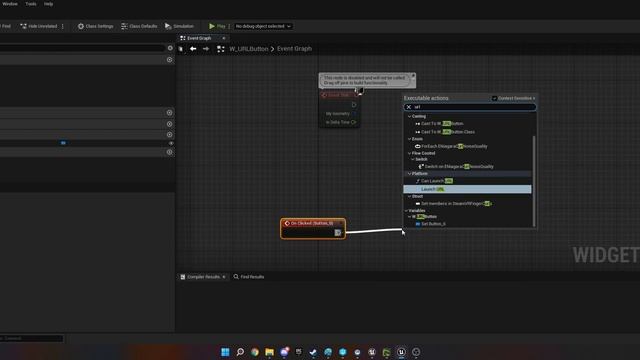
Task: Click the action list vertical scrollbar
Action: click(x=533, y=181)
